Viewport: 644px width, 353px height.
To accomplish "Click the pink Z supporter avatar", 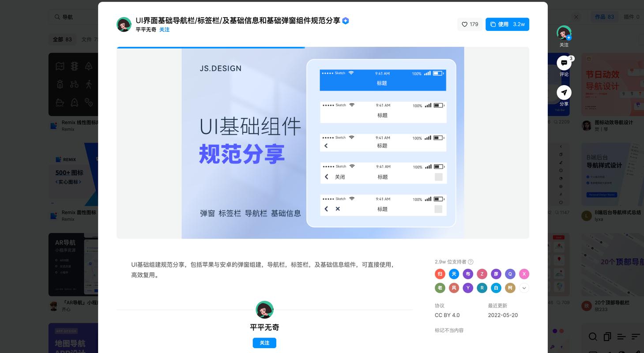I will (x=482, y=274).
